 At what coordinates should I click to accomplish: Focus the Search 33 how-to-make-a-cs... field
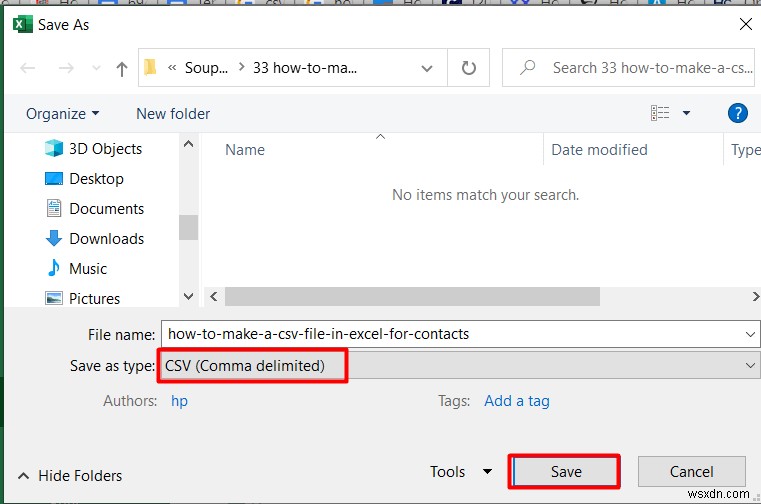coord(629,67)
